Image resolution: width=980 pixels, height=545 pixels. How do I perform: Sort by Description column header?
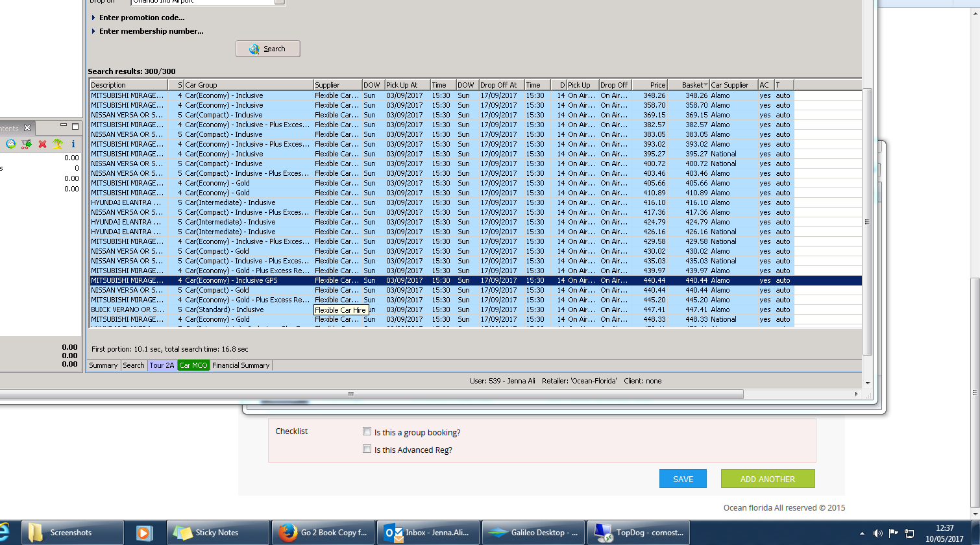129,85
